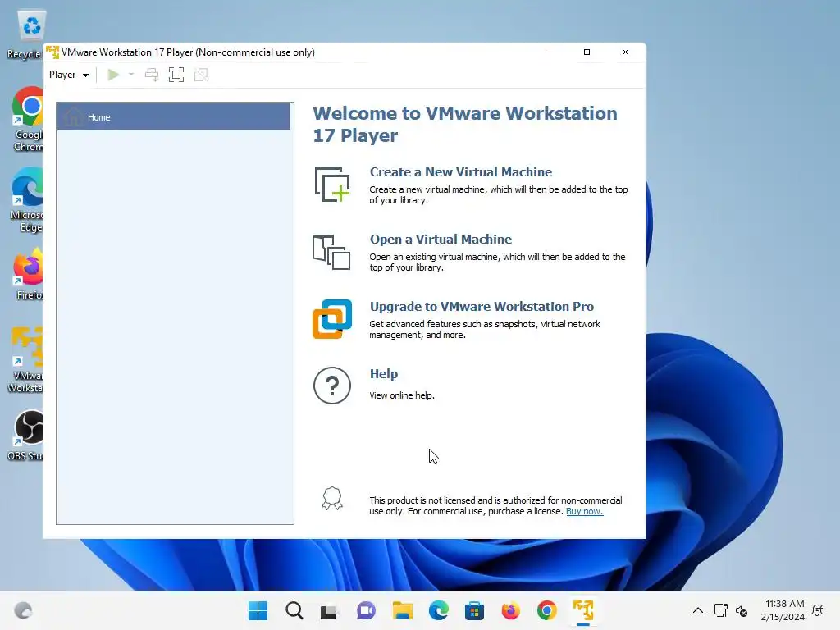Open the Chat app in taskbar
The image size is (840, 630).
[366, 610]
